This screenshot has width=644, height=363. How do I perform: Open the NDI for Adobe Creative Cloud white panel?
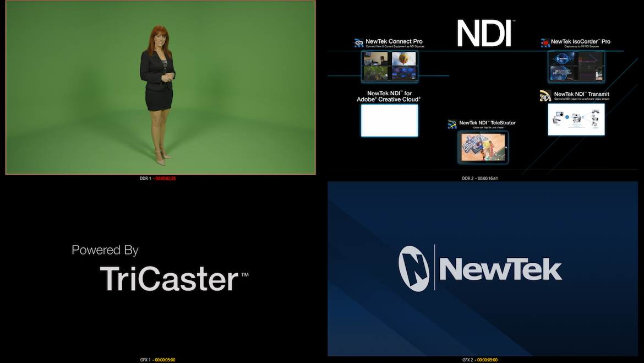click(389, 120)
